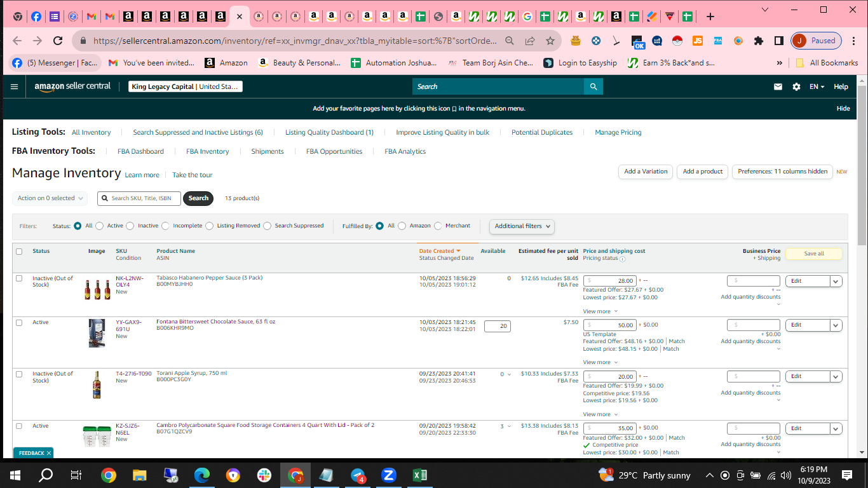Expand Edit dropdown arrow for Fontana row

(836, 325)
